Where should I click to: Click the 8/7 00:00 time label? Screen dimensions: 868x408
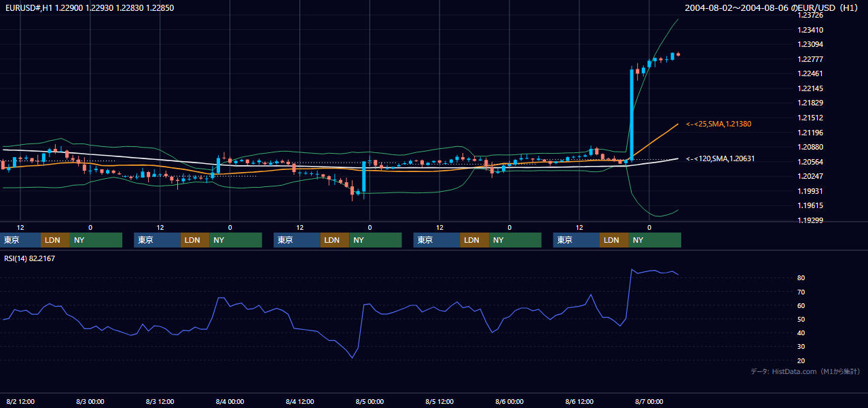pyautogui.click(x=650, y=402)
